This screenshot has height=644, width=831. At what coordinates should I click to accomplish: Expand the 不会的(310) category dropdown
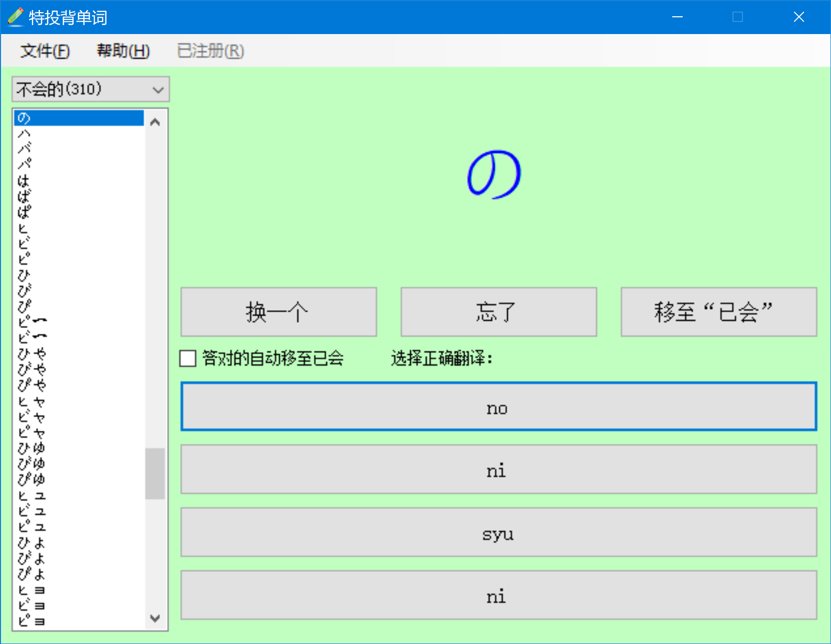click(x=91, y=89)
